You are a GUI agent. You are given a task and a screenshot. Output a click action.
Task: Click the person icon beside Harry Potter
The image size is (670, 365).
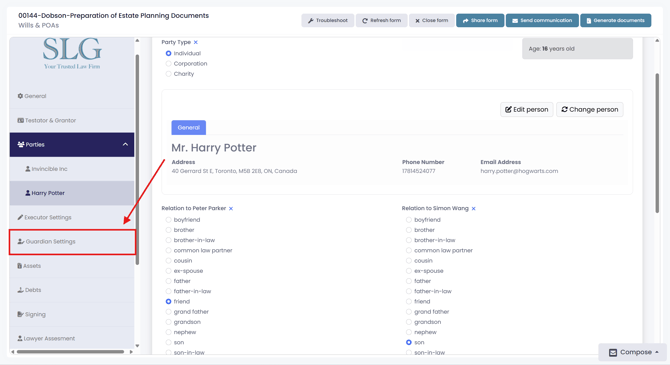[28, 193]
